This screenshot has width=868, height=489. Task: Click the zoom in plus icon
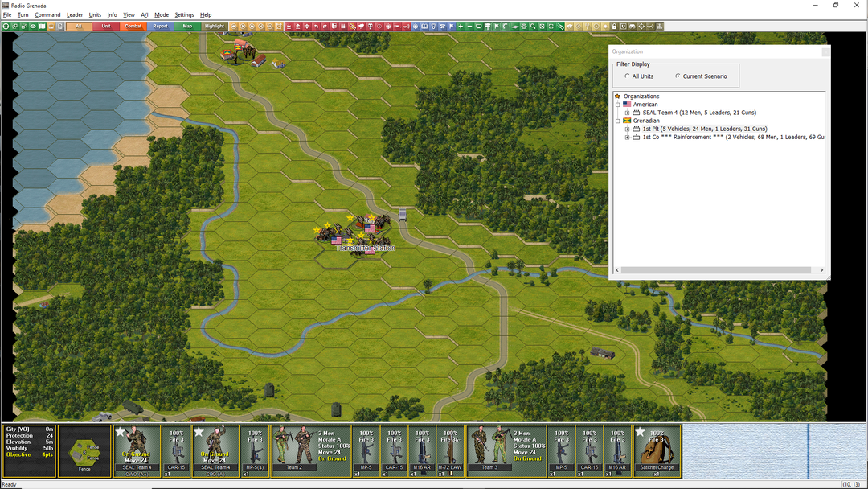click(461, 26)
